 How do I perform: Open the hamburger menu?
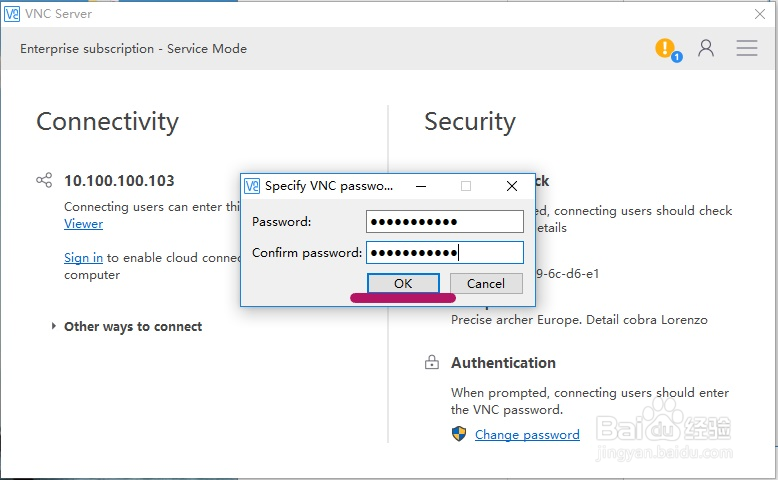(746, 48)
